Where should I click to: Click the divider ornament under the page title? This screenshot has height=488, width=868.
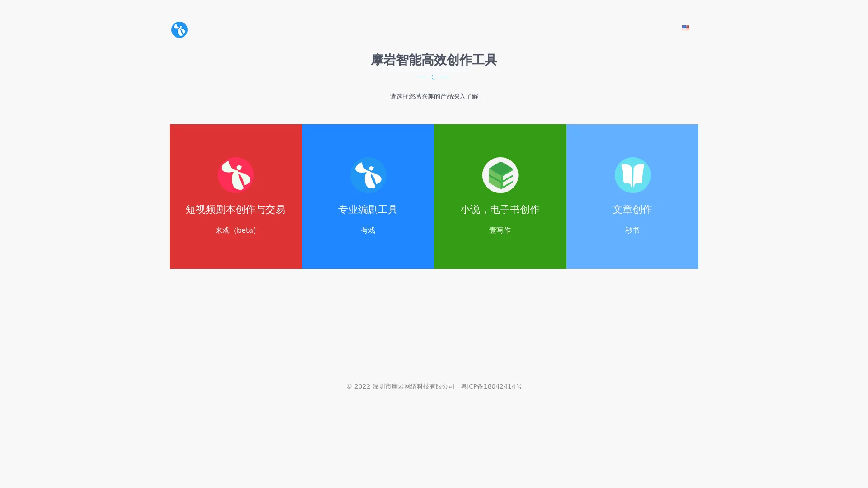coord(434,77)
